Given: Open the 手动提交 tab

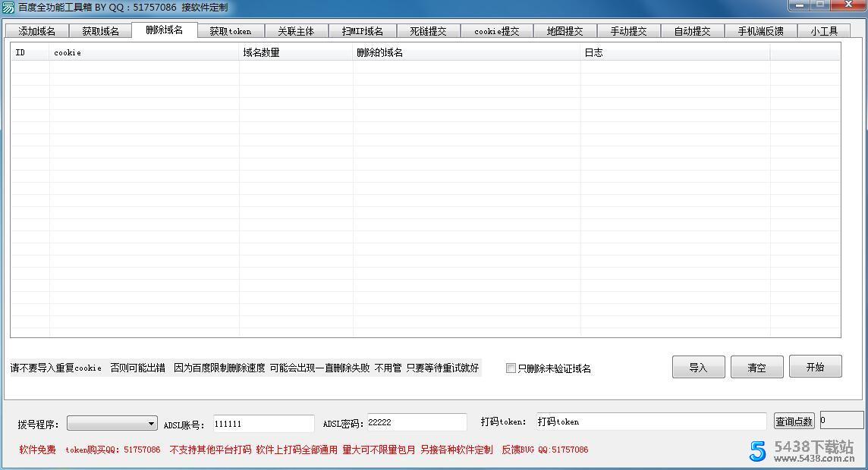Looking at the screenshot, I should pyautogui.click(x=628, y=31).
